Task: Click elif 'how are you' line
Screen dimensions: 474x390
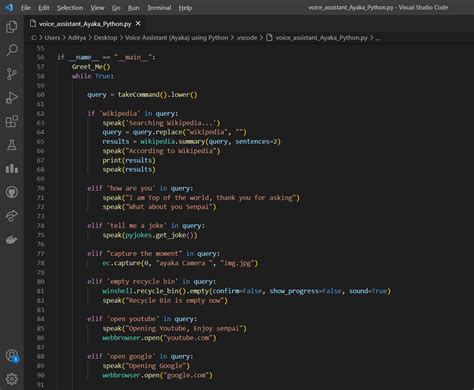Action: (x=140, y=188)
